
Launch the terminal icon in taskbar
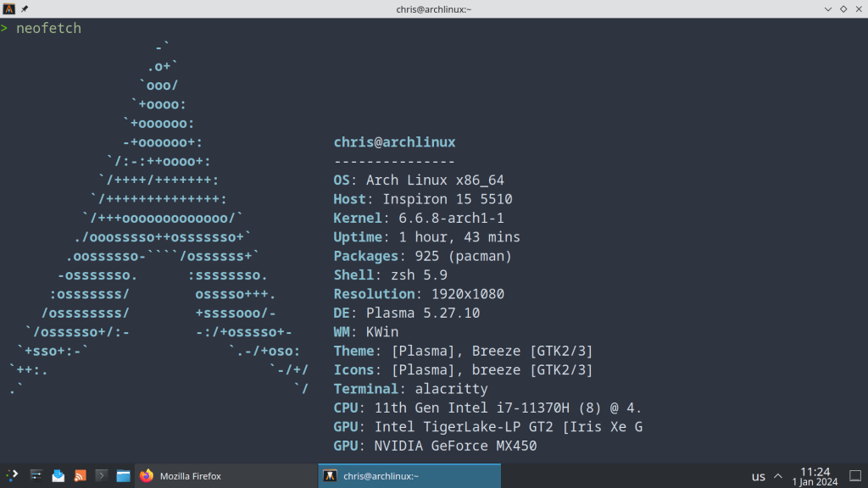102,476
